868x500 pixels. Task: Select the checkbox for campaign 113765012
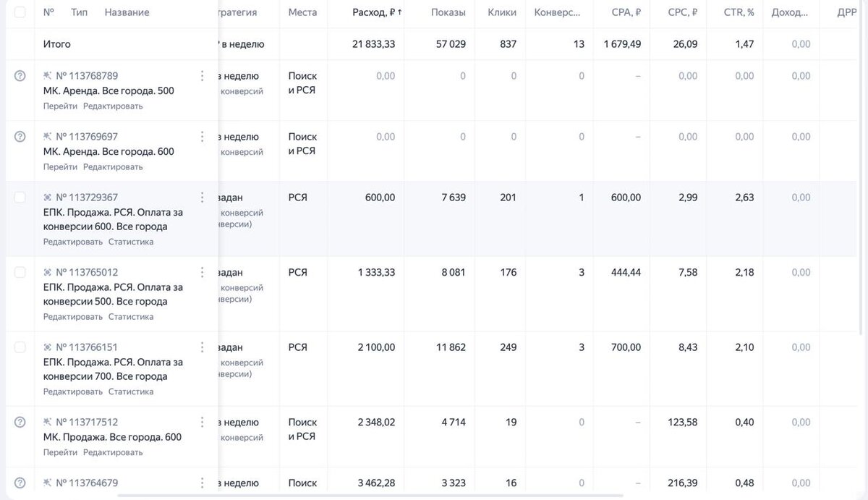click(x=20, y=272)
